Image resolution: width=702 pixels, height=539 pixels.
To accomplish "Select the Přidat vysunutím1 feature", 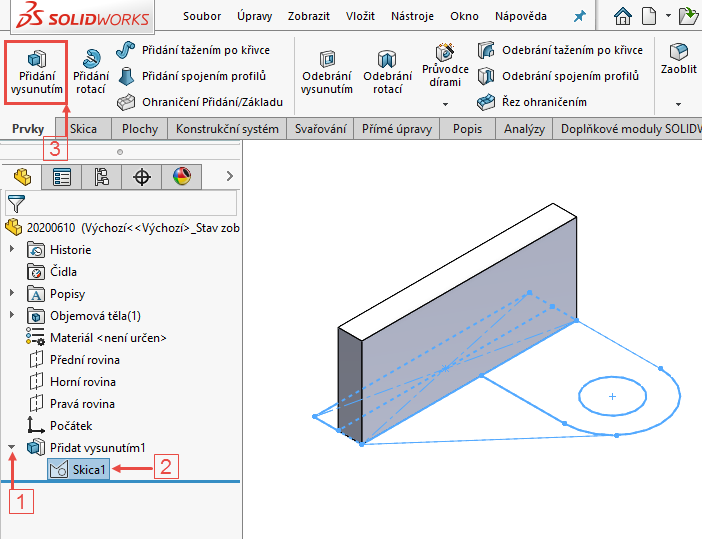I will pyautogui.click(x=86, y=448).
